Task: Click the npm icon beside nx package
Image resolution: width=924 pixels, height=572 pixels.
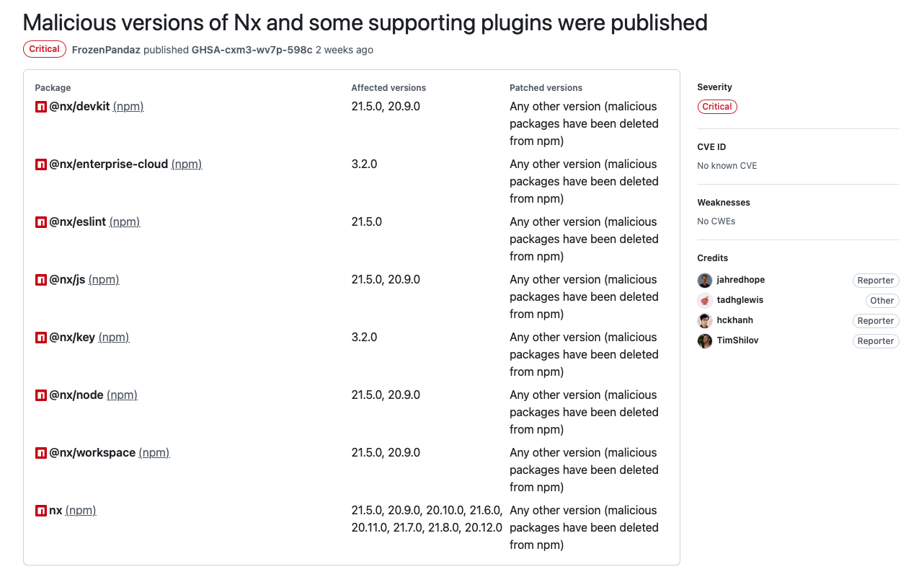Action: (x=41, y=511)
